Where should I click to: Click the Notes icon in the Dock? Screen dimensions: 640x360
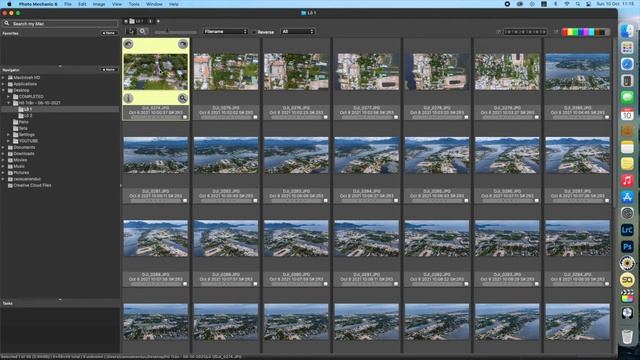coord(627,147)
